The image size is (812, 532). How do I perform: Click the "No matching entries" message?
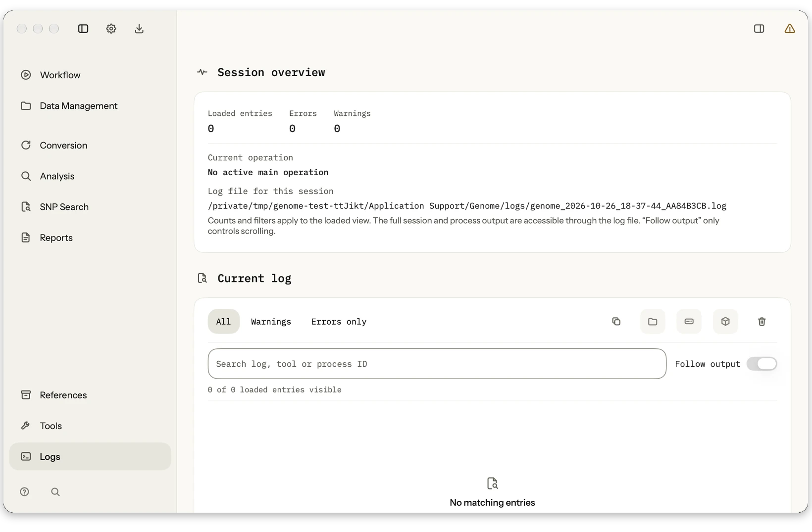pyautogui.click(x=492, y=502)
